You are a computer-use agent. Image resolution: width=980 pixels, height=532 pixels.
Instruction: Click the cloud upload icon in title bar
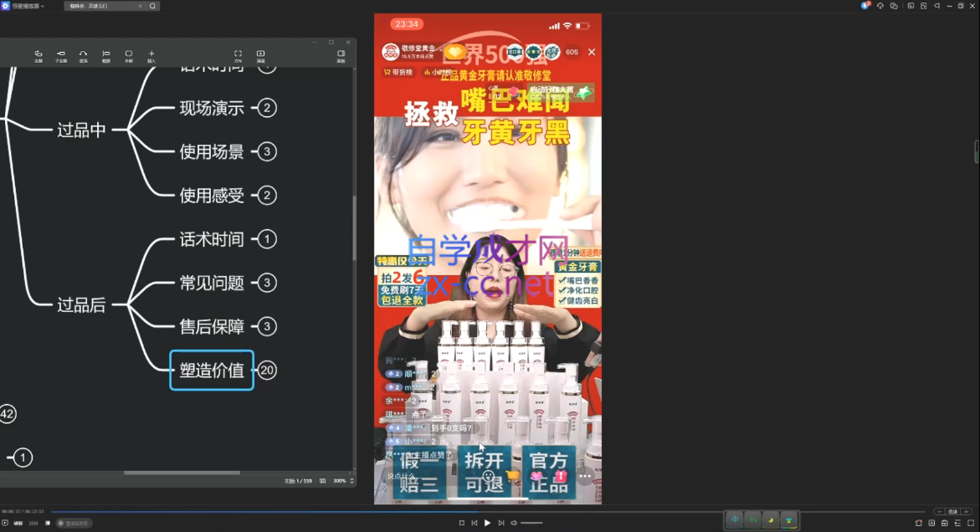[880, 6]
